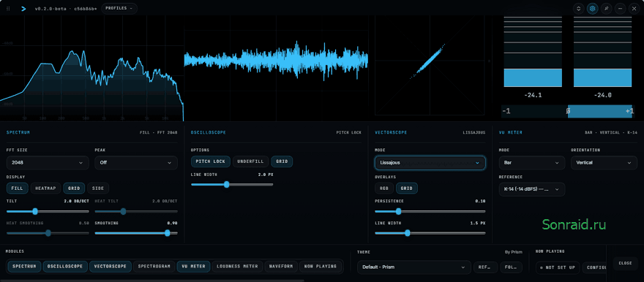Click the 'By Prism' theme credit
The image size is (644, 282).
(514, 253)
